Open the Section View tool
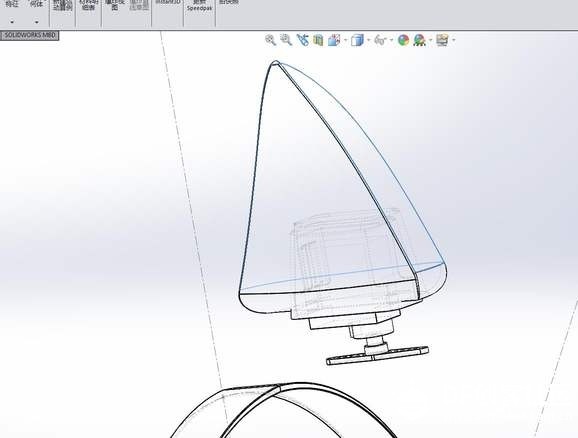The width and height of the screenshot is (578, 438). pos(318,40)
